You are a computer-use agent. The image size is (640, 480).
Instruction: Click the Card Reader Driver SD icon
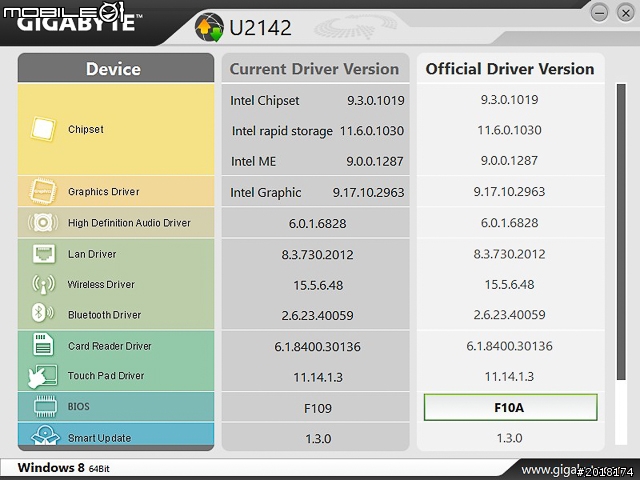tap(43, 345)
